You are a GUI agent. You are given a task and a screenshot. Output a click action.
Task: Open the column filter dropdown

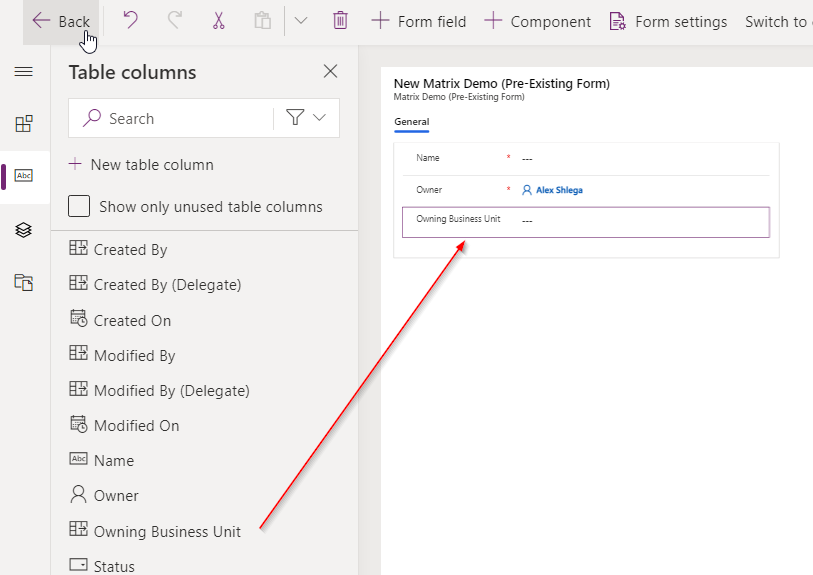tap(306, 118)
